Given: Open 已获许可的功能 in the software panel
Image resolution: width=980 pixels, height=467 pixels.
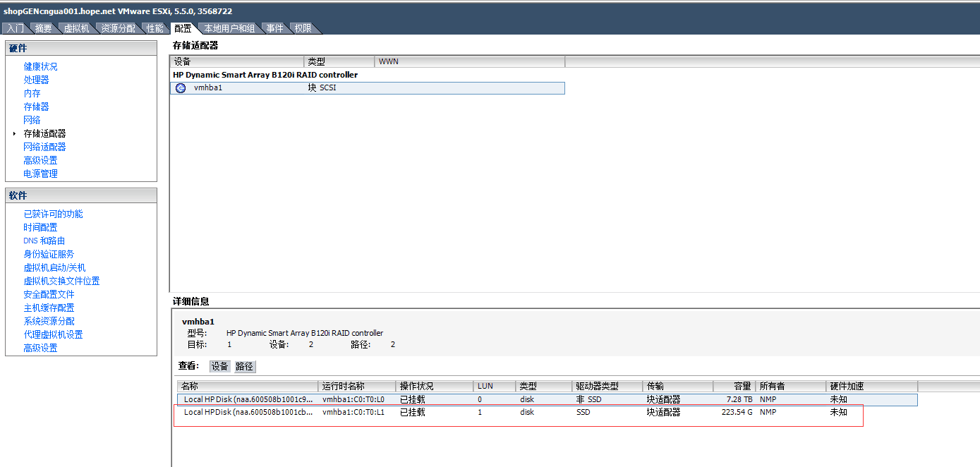Looking at the screenshot, I should pyautogui.click(x=53, y=214).
